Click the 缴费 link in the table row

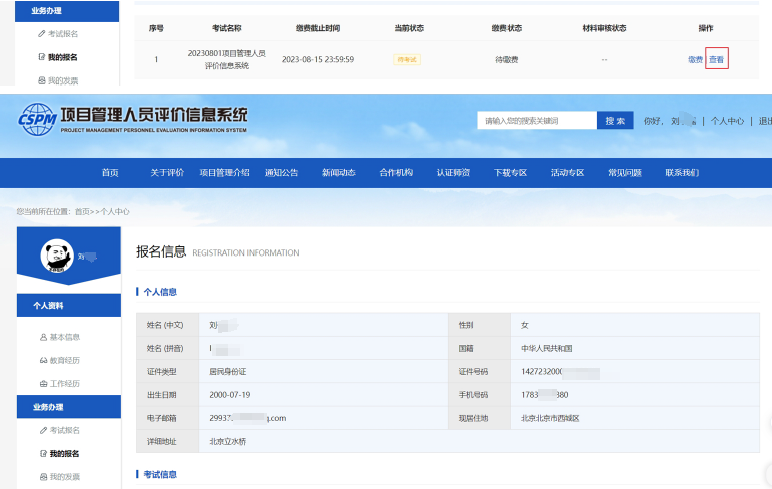click(695, 59)
